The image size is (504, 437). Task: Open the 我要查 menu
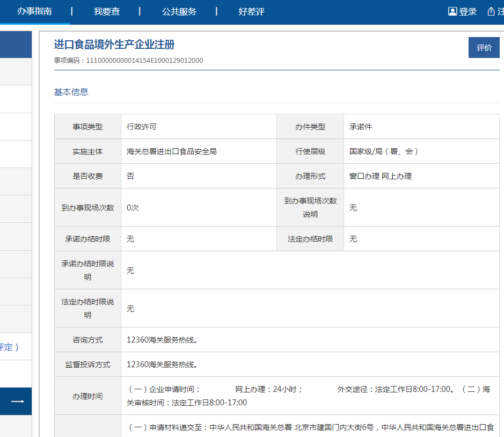107,11
